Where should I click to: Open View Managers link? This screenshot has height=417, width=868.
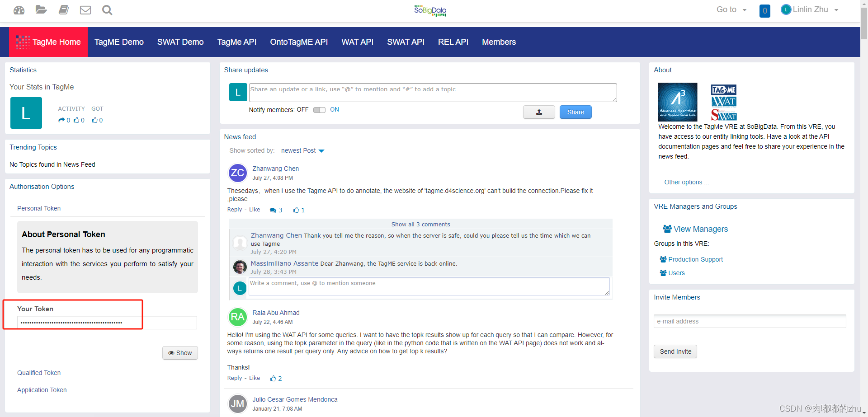pyautogui.click(x=695, y=229)
